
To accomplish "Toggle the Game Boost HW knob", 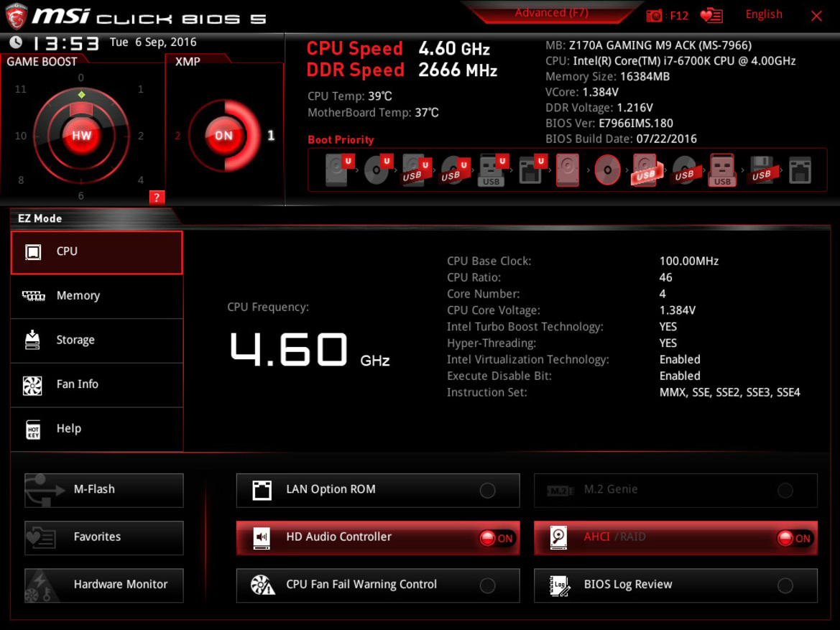I will 81,136.
